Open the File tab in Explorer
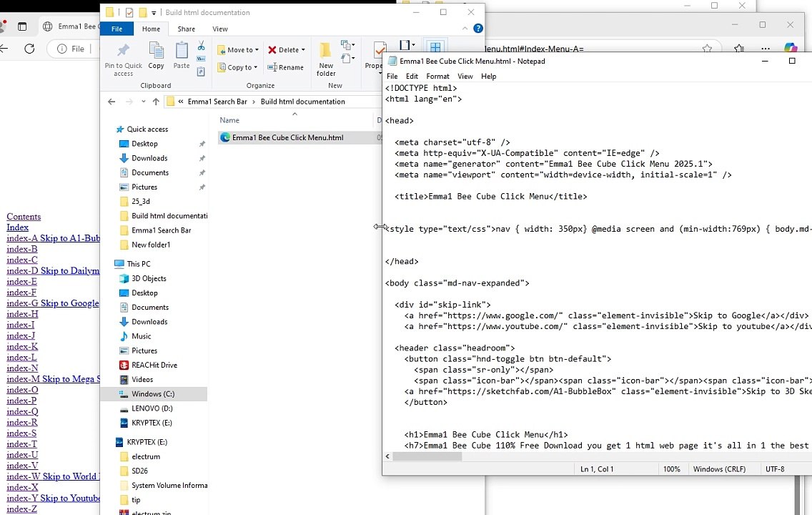 click(x=117, y=29)
